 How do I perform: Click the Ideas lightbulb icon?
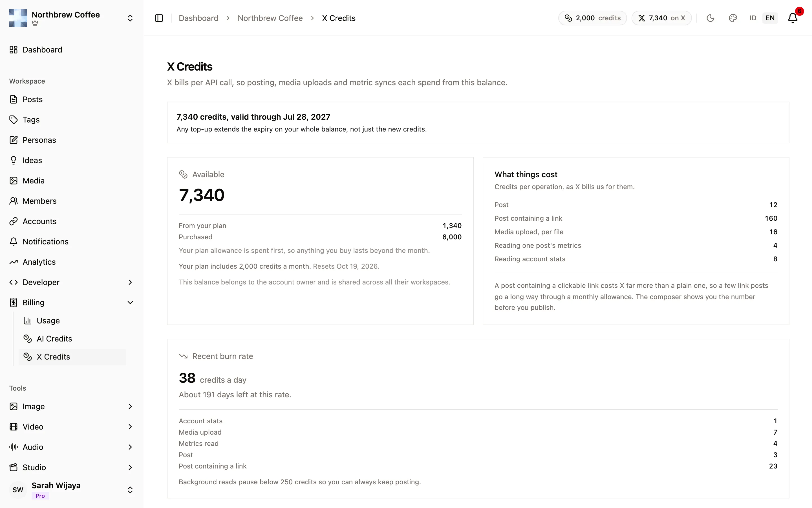click(14, 160)
